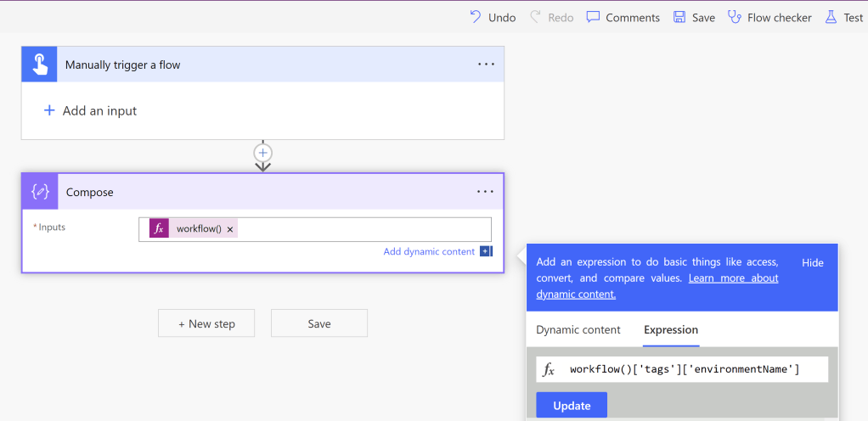This screenshot has width=868, height=421.
Task: Click the Redo arrow icon
Action: point(535,17)
